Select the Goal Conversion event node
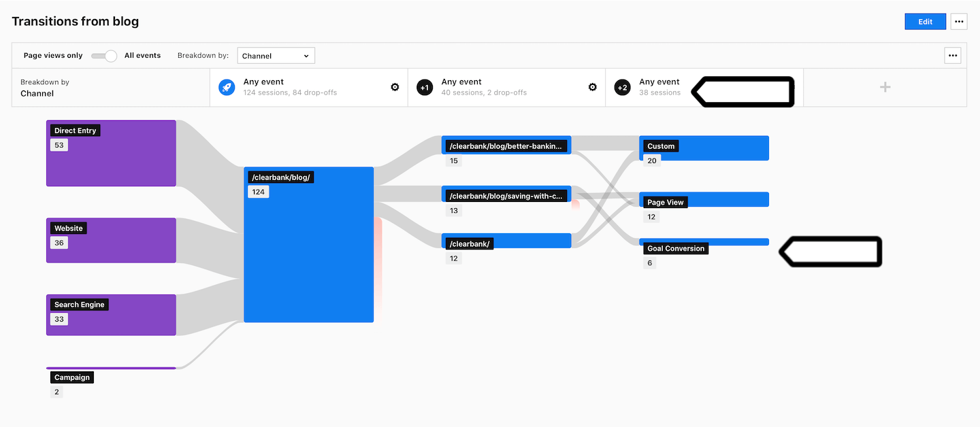 704,242
